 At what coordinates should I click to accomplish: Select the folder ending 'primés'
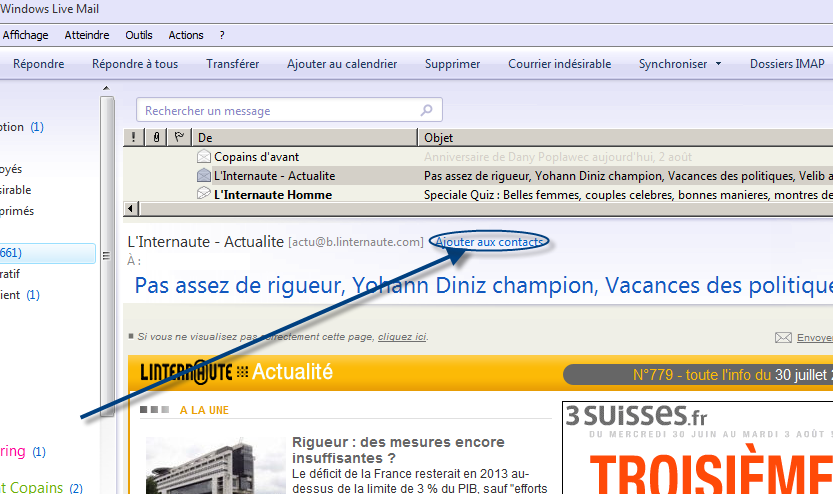16,211
